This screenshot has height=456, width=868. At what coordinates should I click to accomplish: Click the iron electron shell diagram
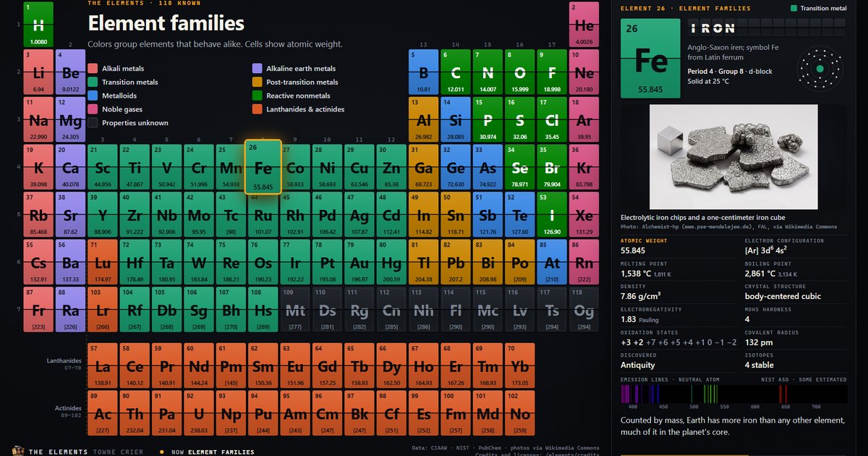click(820, 69)
